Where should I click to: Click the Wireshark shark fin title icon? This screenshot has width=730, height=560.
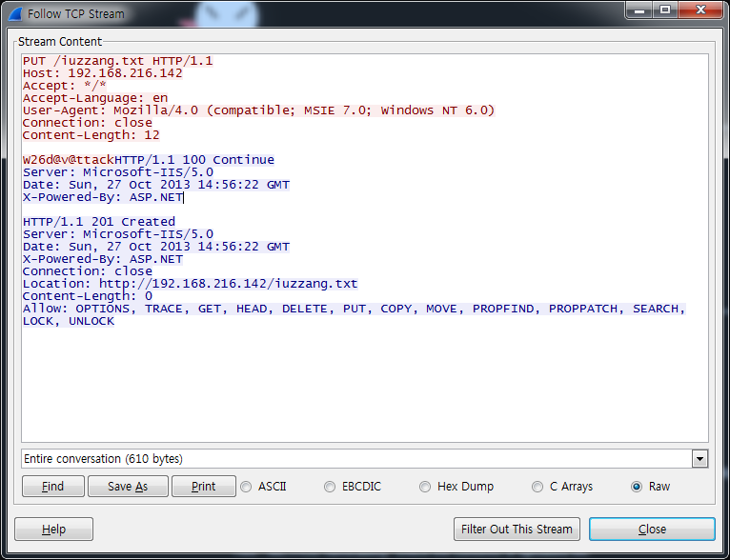pos(15,14)
